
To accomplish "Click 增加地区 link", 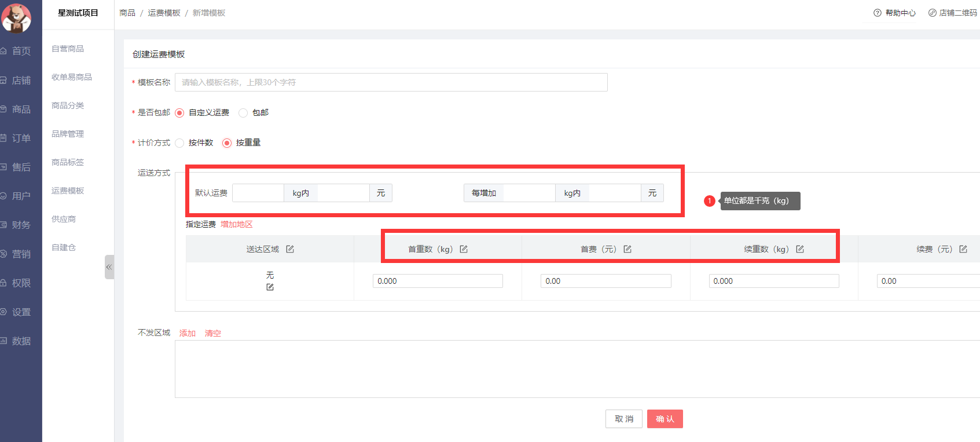I will [x=236, y=224].
